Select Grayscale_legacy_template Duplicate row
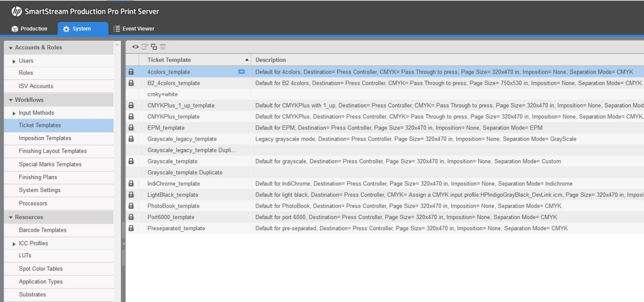 point(385,150)
